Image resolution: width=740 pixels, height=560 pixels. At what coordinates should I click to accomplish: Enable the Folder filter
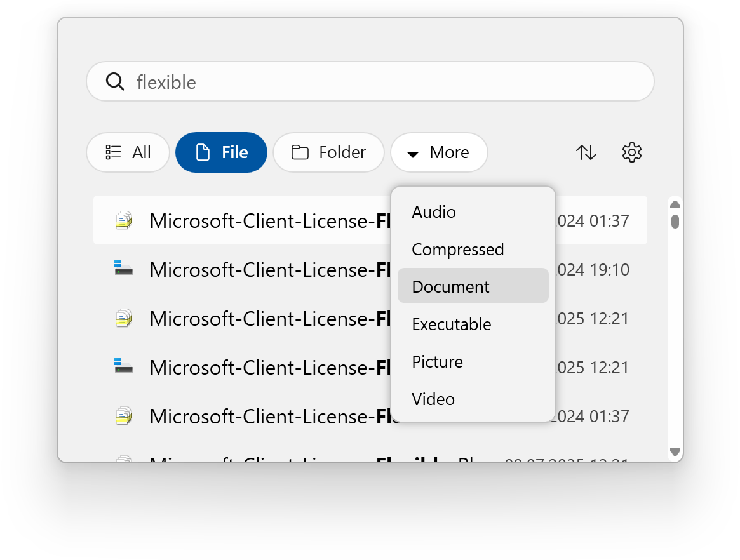(328, 152)
